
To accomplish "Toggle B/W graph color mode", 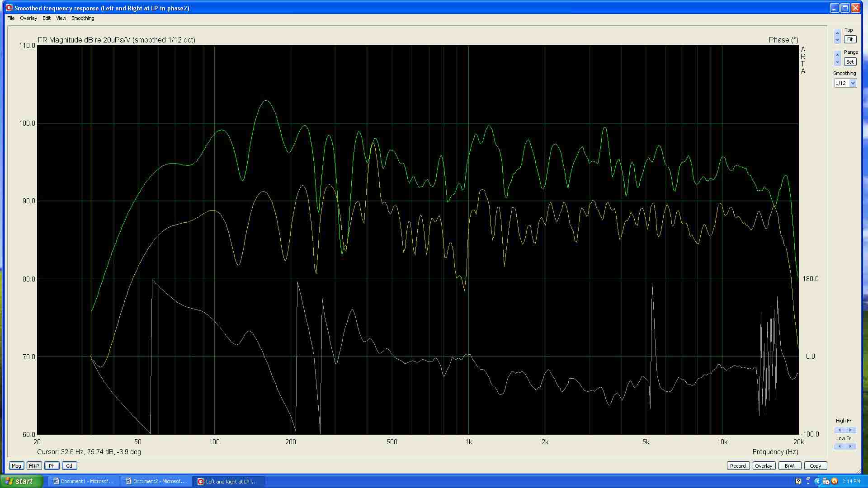I will coord(789,466).
